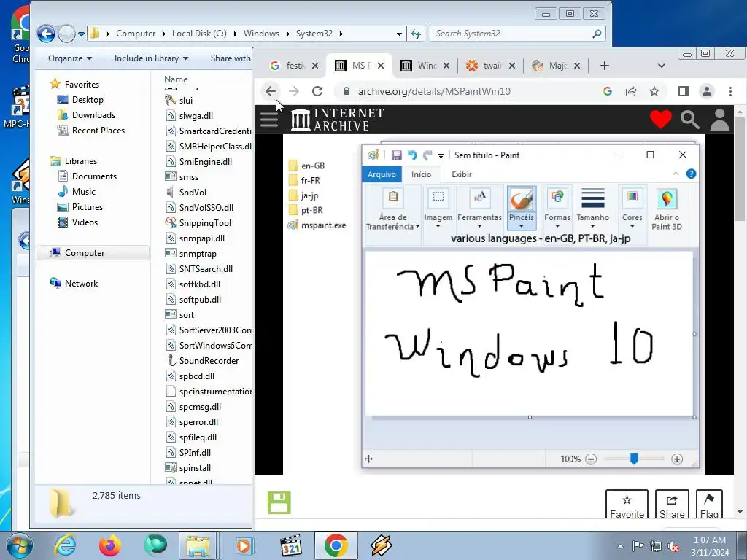Open Organize menu in Explorer
This screenshot has width=747, height=560.
point(69,58)
